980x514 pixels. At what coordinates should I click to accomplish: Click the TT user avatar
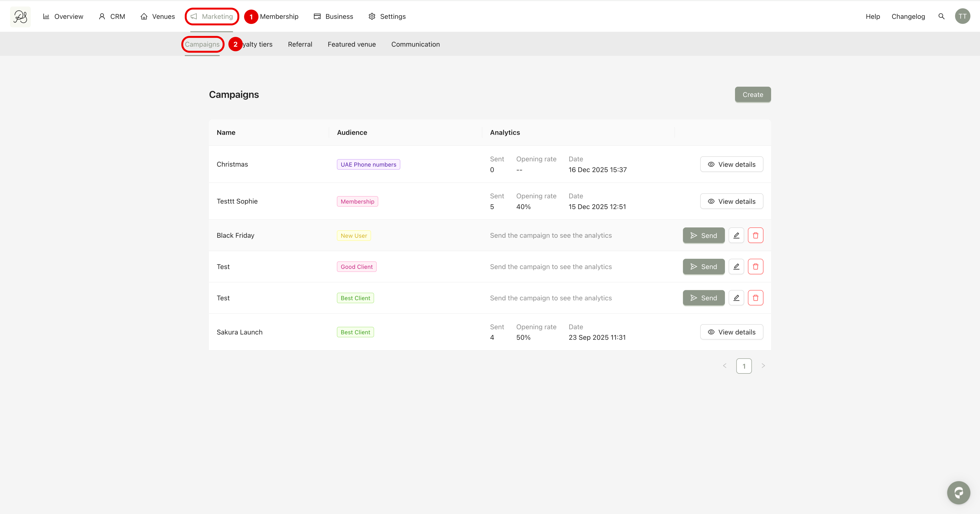[962, 16]
